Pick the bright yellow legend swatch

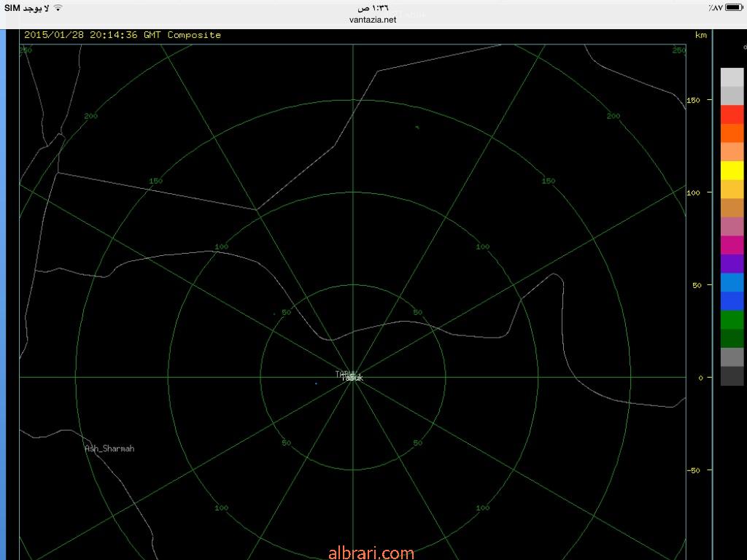732,171
